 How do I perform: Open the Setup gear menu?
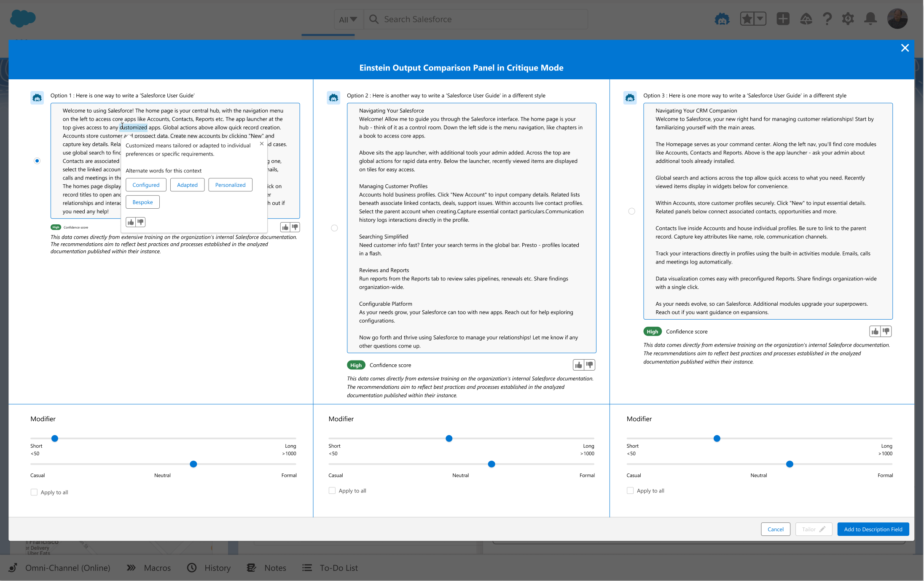[848, 19]
